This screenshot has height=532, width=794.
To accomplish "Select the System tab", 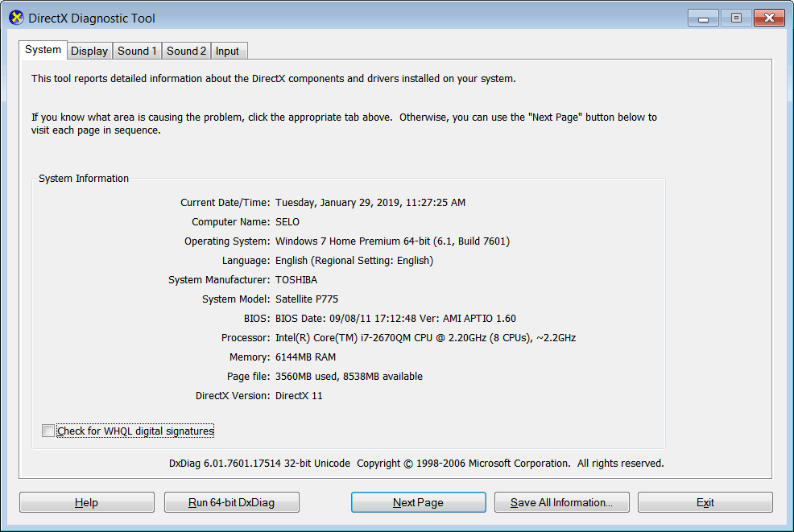I will click(x=43, y=50).
